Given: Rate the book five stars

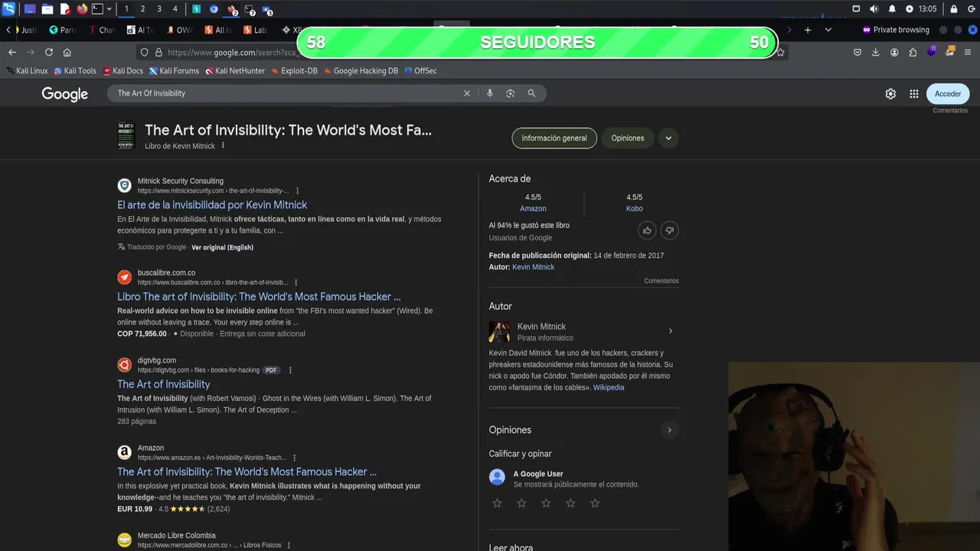Looking at the screenshot, I should [x=595, y=503].
